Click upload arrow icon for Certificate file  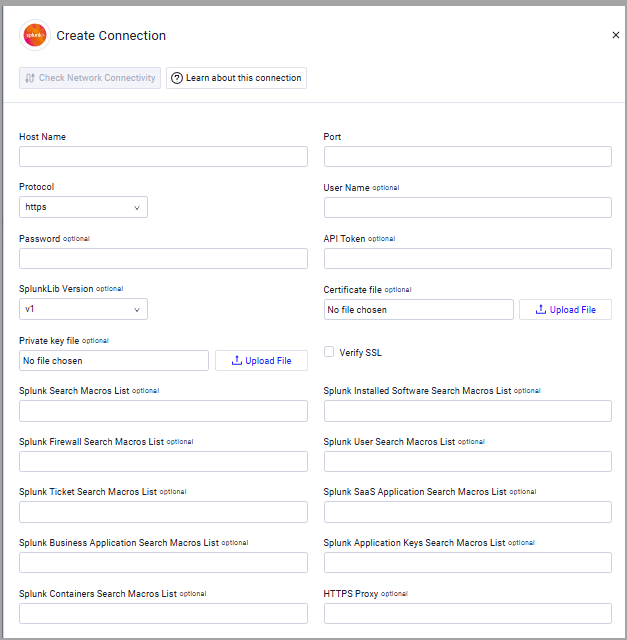(540, 309)
